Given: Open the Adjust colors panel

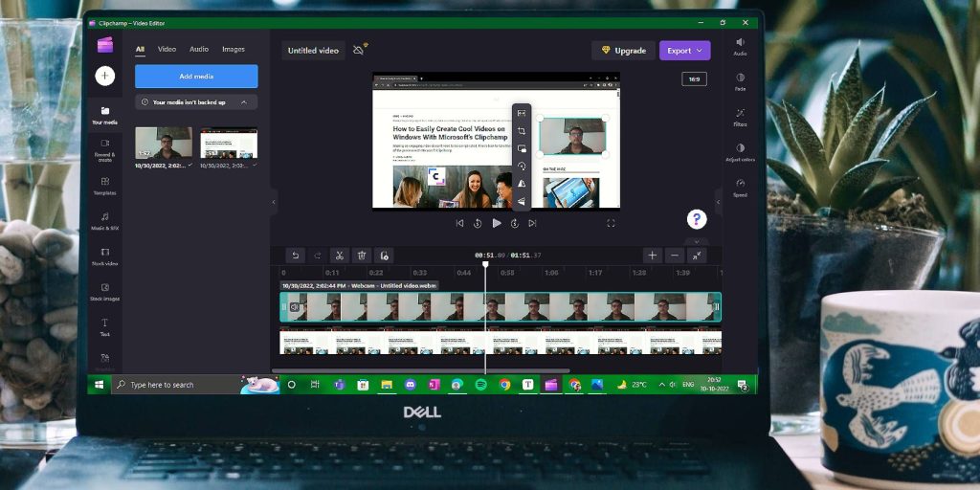Looking at the screenshot, I should click(x=740, y=152).
